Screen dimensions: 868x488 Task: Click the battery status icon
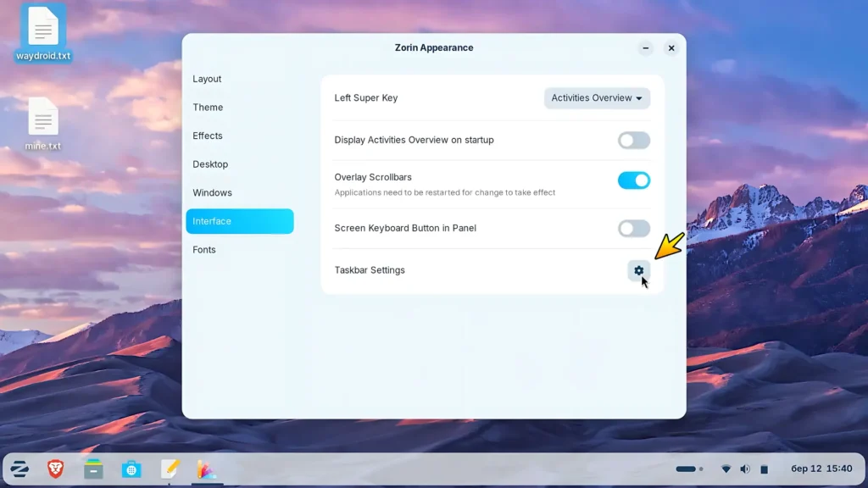pyautogui.click(x=764, y=469)
